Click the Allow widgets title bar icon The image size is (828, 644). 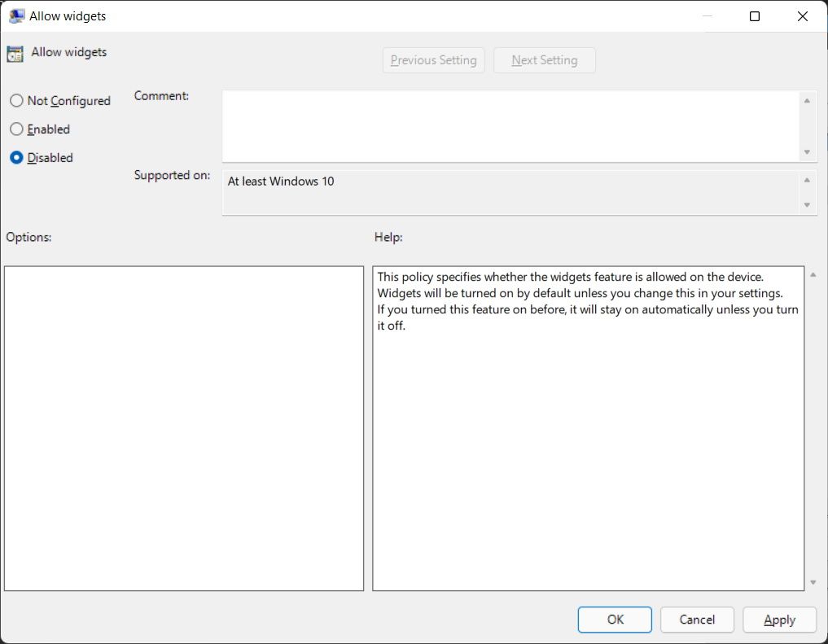[15, 16]
